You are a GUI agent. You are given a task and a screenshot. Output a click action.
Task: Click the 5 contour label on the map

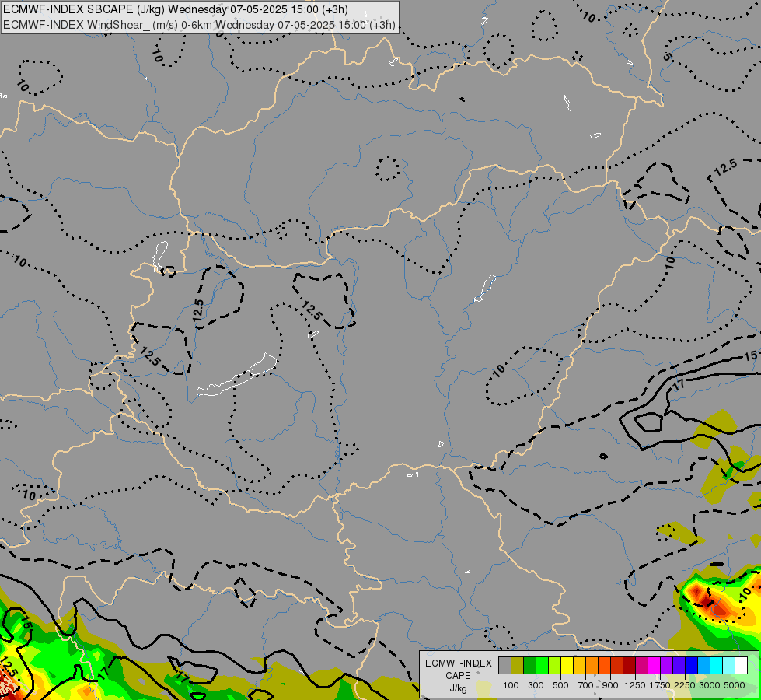pyautogui.click(x=667, y=57)
